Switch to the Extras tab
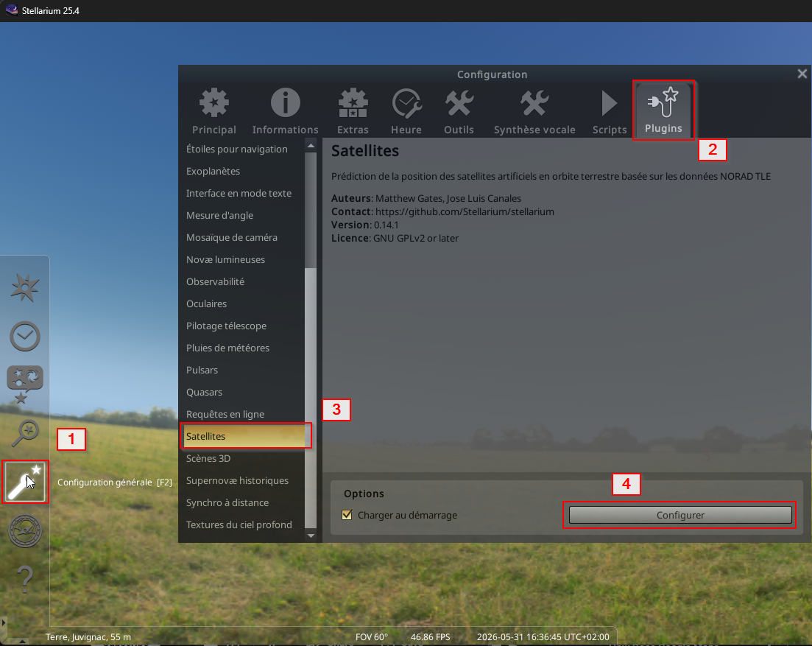This screenshot has width=812, height=646. (353, 111)
